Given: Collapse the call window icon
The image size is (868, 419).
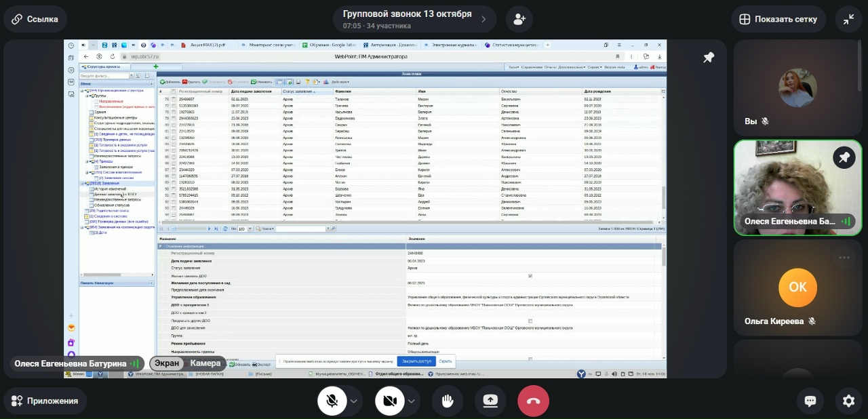Looking at the screenshot, I should click(x=848, y=19).
